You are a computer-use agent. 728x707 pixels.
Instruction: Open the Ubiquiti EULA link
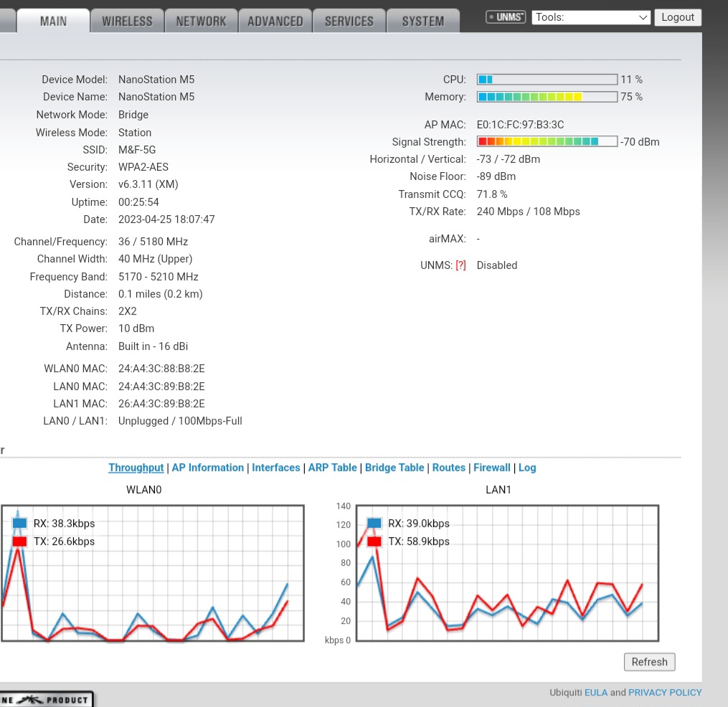[x=595, y=693]
